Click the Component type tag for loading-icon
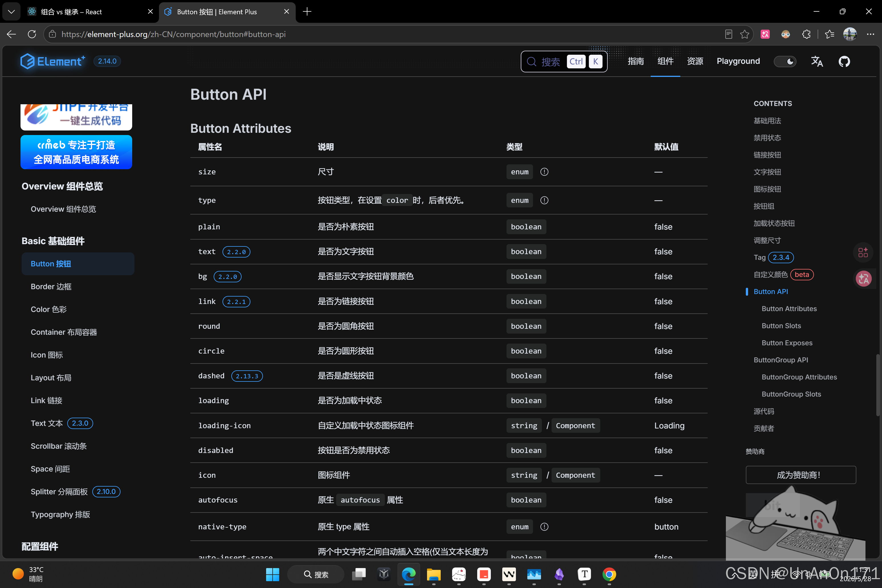Screen dimensions: 882x588 point(575,426)
